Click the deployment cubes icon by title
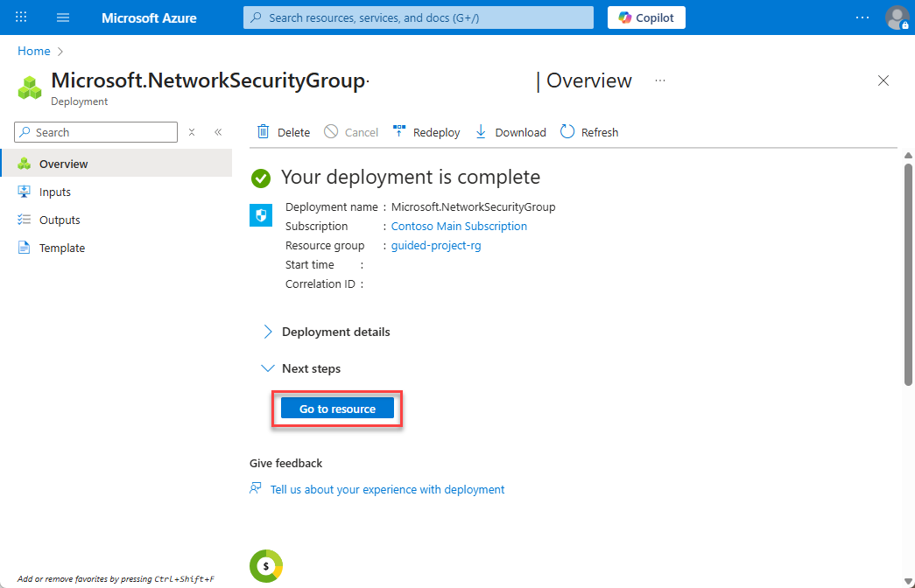The height and width of the screenshot is (588, 915). [30, 87]
